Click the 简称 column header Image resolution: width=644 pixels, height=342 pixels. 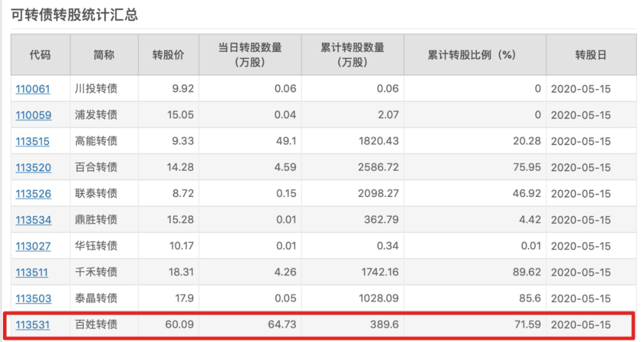(x=104, y=55)
